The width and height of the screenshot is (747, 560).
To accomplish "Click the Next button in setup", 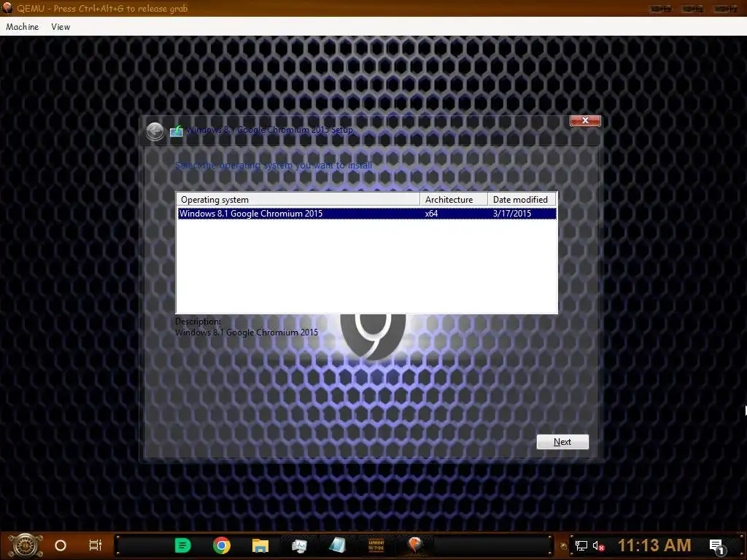I will (562, 442).
